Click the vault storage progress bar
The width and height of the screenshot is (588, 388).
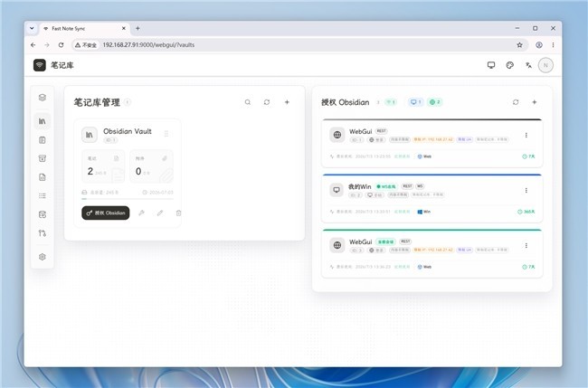[x=128, y=199]
